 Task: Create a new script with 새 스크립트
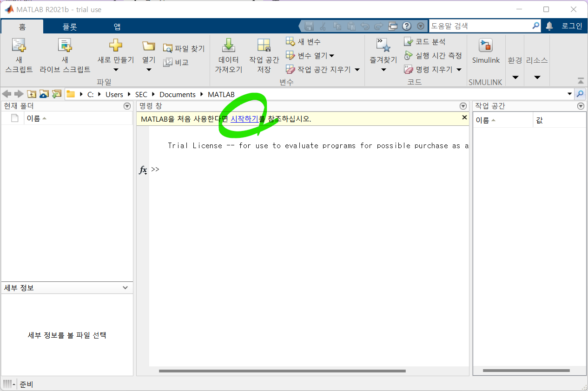[19, 56]
